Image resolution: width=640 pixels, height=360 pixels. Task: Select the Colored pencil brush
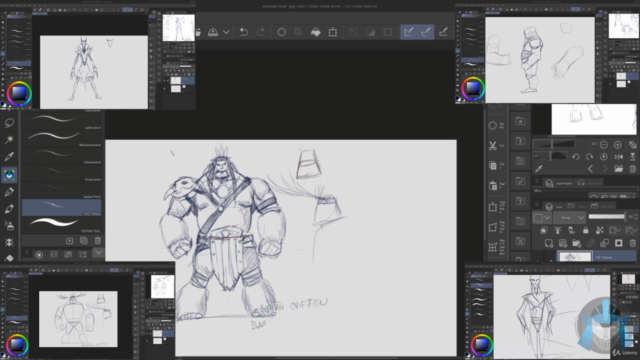tap(62, 156)
